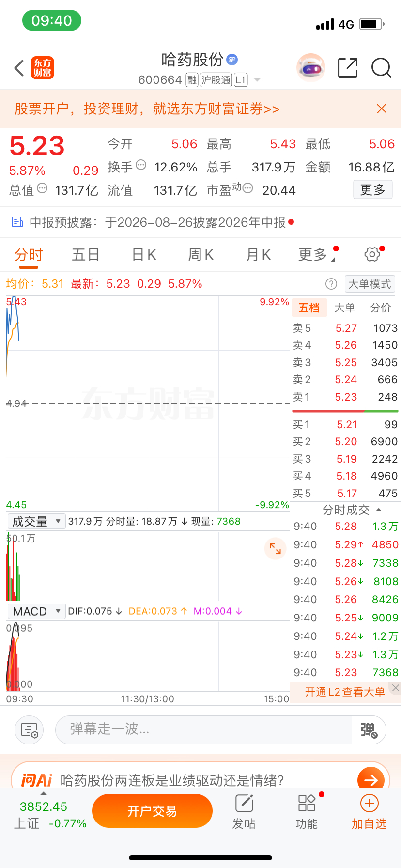
Task: Tap the 09:40 clock pill in status bar
Action: (52, 21)
